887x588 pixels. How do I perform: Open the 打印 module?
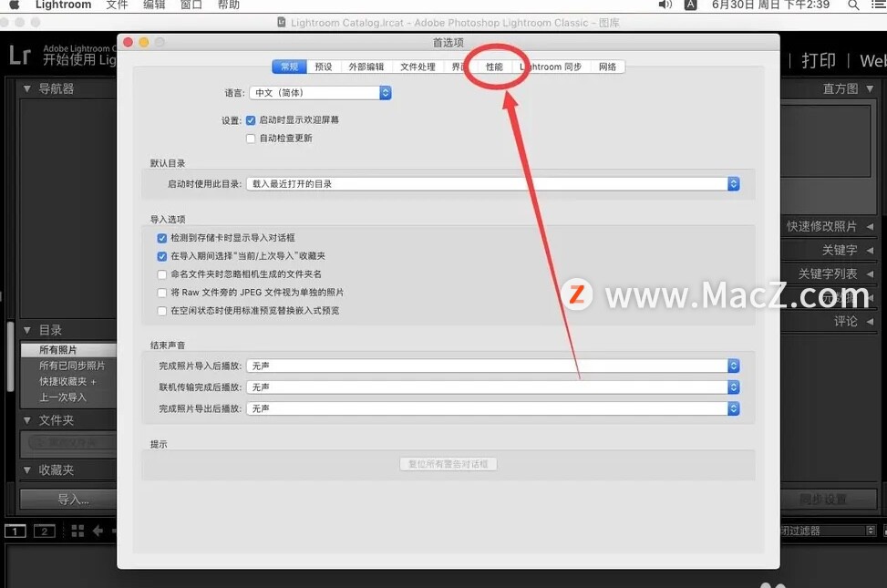point(819,60)
